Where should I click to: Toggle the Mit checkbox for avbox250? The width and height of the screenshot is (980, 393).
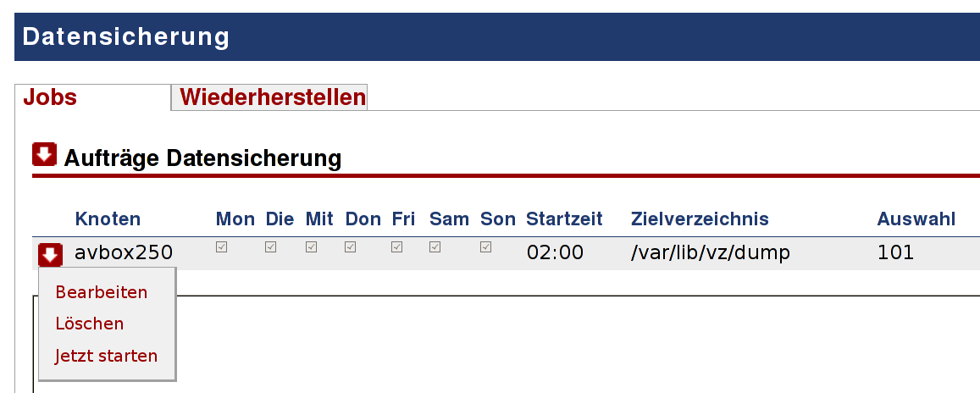(311, 246)
